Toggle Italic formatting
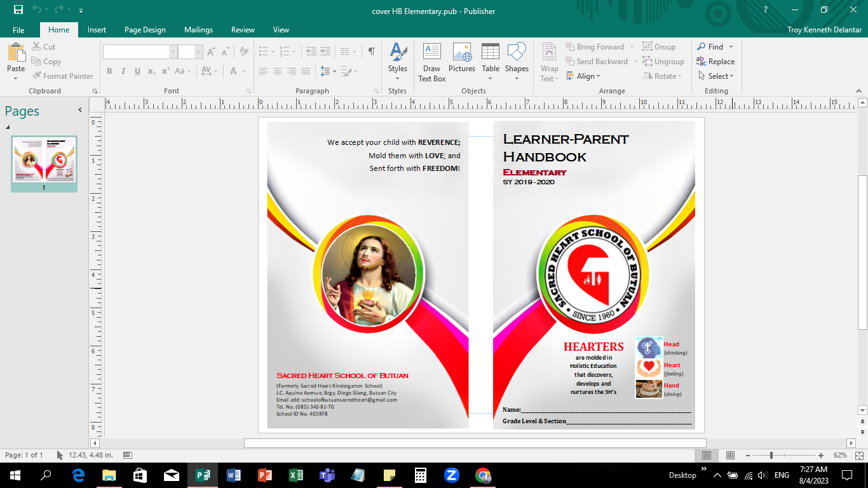This screenshot has height=488, width=868. [123, 71]
